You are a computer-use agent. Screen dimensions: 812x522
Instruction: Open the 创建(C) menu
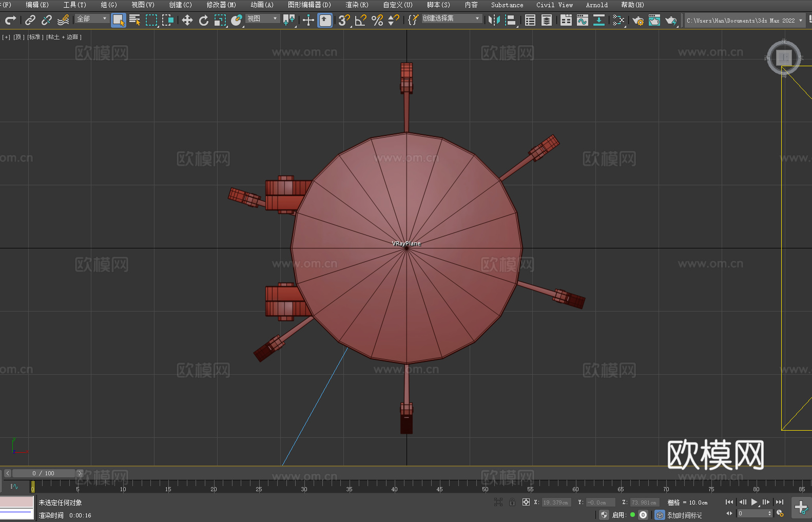tap(181, 5)
